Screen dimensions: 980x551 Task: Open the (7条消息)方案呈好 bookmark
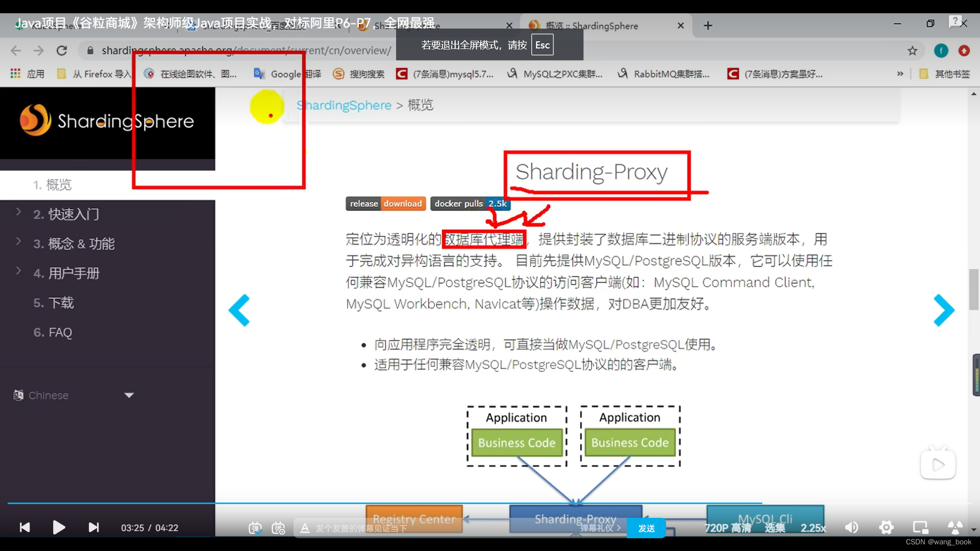pos(775,74)
